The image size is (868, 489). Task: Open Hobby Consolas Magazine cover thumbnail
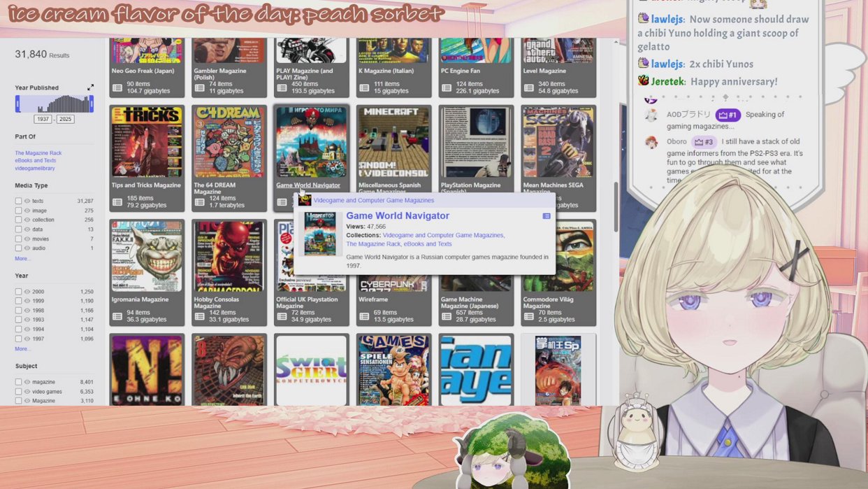[x=229, y=256]
